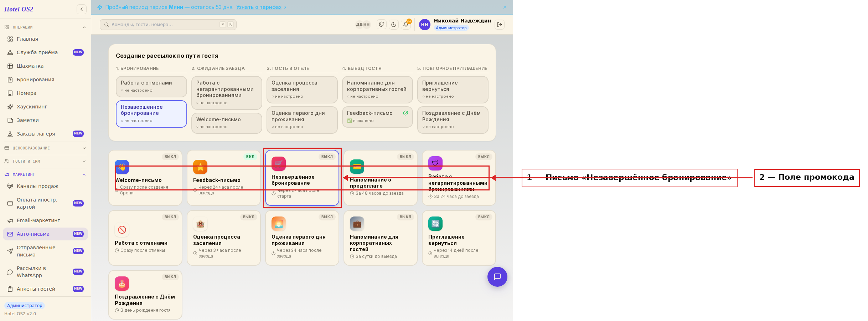Toggle ВЫКЛ badge on Оценка процесса заселения
This screenshot has height=321, width=868.
249,217
